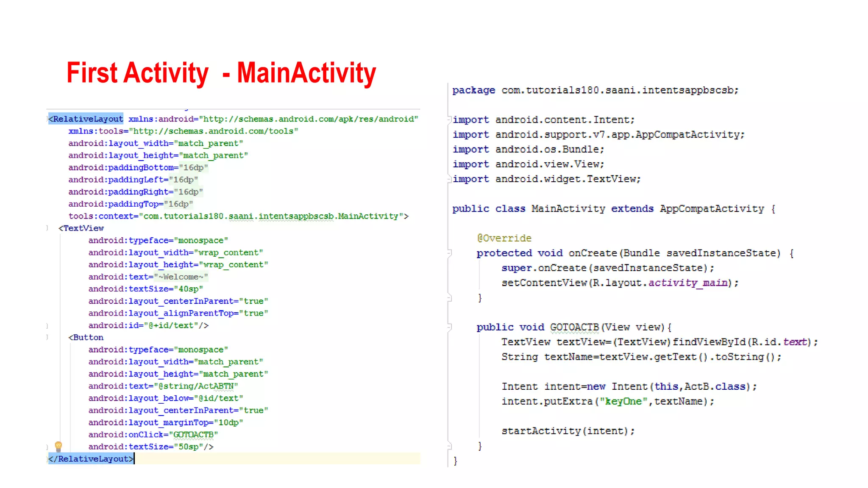The image size is (868, 488).
Task: Click the xmlns:tools attribute line
Action: pyautogui.click(x=183, y=131)
